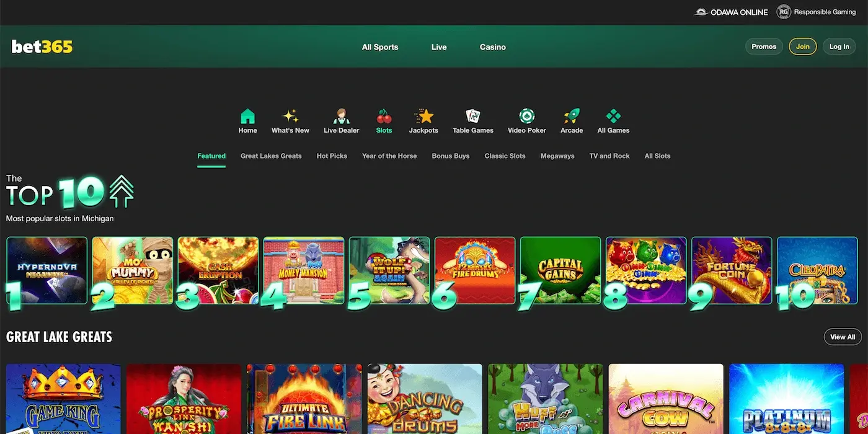Click the Odawa Online logo

pos(731,12)
